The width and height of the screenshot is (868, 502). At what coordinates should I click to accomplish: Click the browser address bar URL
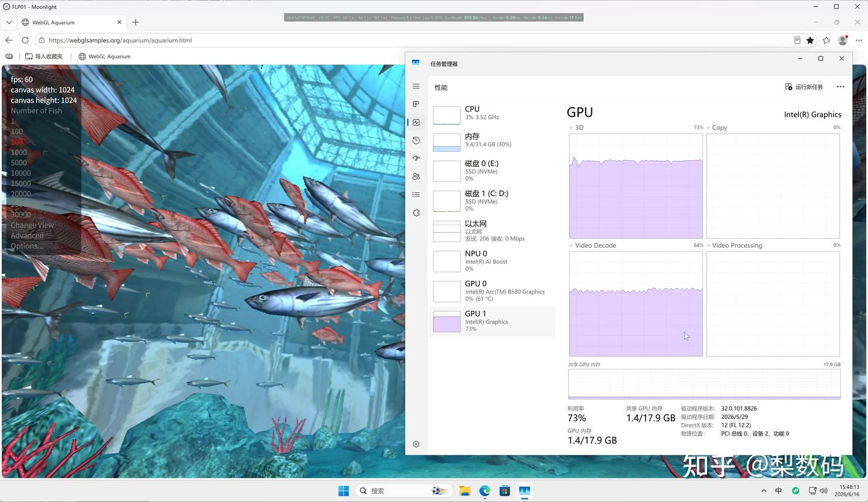120,40
